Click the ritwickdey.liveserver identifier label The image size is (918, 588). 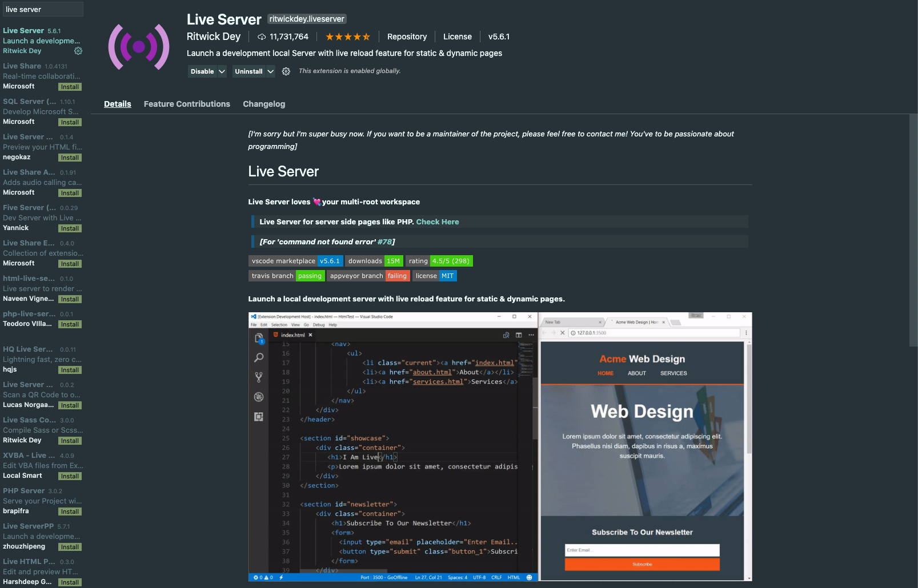pyautogui.click(x=307, y=19)
